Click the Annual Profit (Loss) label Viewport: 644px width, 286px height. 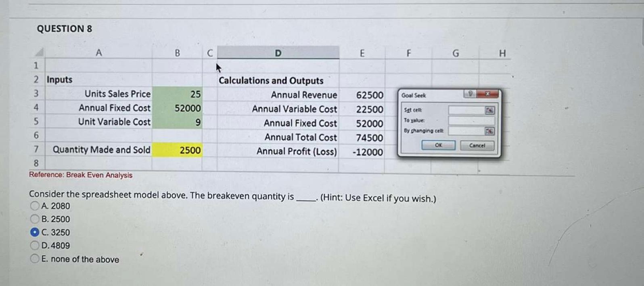(x=297, y=151)
